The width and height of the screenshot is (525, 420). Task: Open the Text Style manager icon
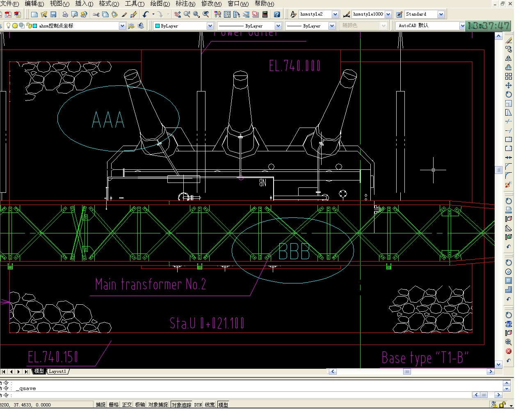[x=293, y=14]
